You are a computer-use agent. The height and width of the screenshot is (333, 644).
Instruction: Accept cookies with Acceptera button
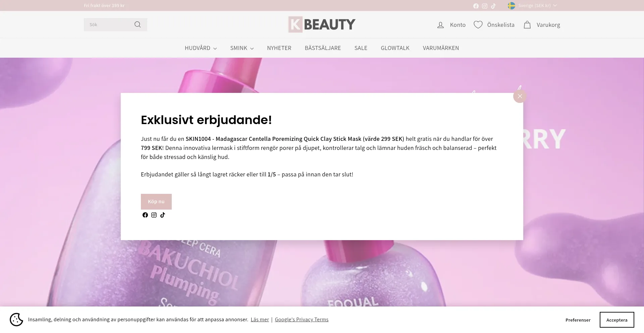pos(617,320)
